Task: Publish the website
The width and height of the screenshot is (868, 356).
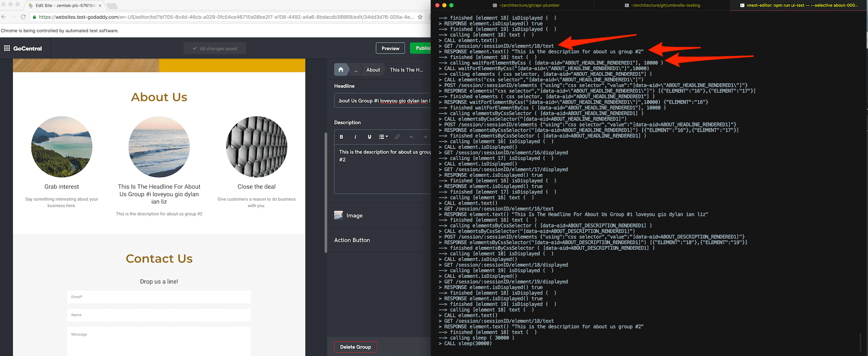Action: coord(421,48)
